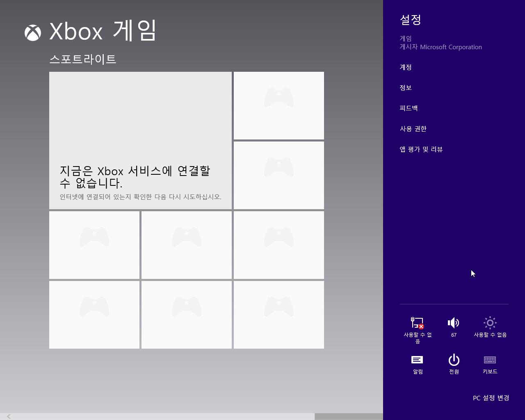Click the 스포트라이트 section heading
Screen dimensions: 525x420
pyautogui.click(x=83, y=59)
